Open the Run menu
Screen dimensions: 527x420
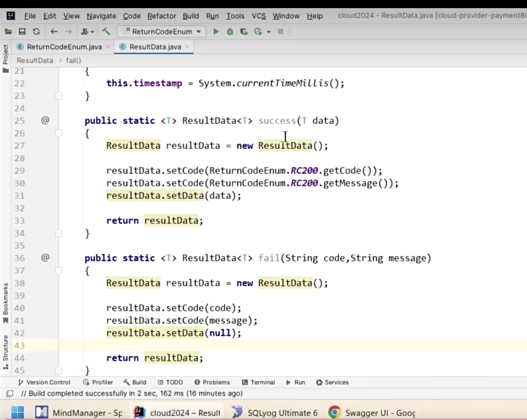click(x=212, y=16)
